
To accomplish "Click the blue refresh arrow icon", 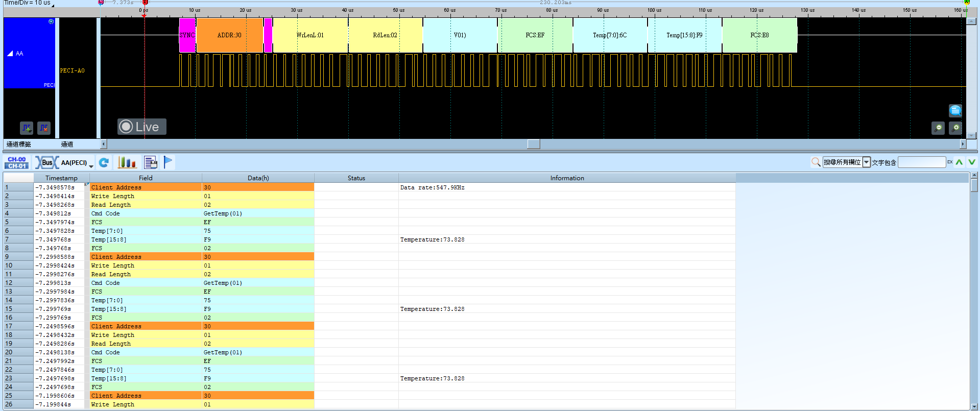I will pyautogui.click(x=104, y=162).
